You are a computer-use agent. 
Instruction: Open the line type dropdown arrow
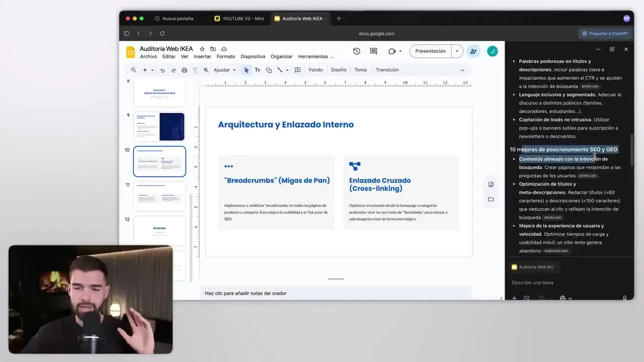(x=287, y=70)
